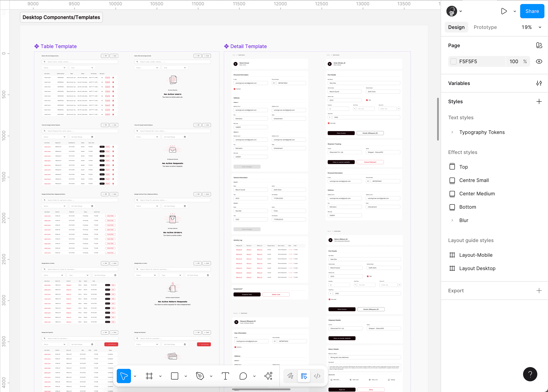Expand the Typography Tokens group
Image resolution: width=548 pixels, height=392 pixels.
(x=452, y=132)
